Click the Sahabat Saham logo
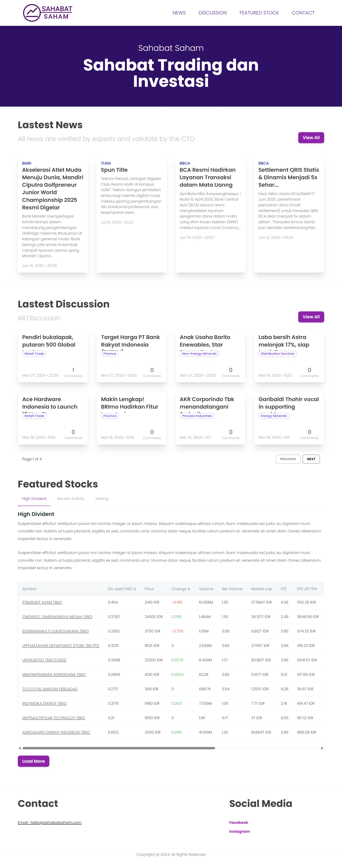The height and width of the screenshot is (868, 342). (48, 13)
